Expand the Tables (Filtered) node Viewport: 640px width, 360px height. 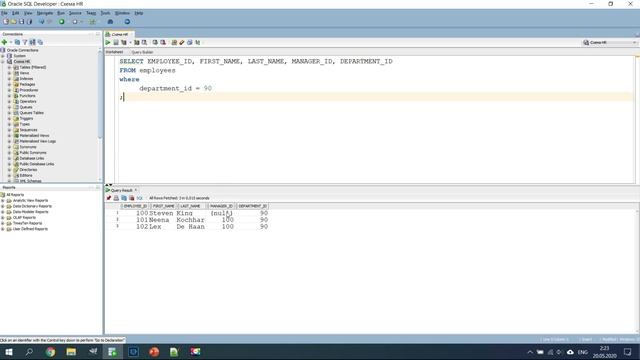coord(9,67)
